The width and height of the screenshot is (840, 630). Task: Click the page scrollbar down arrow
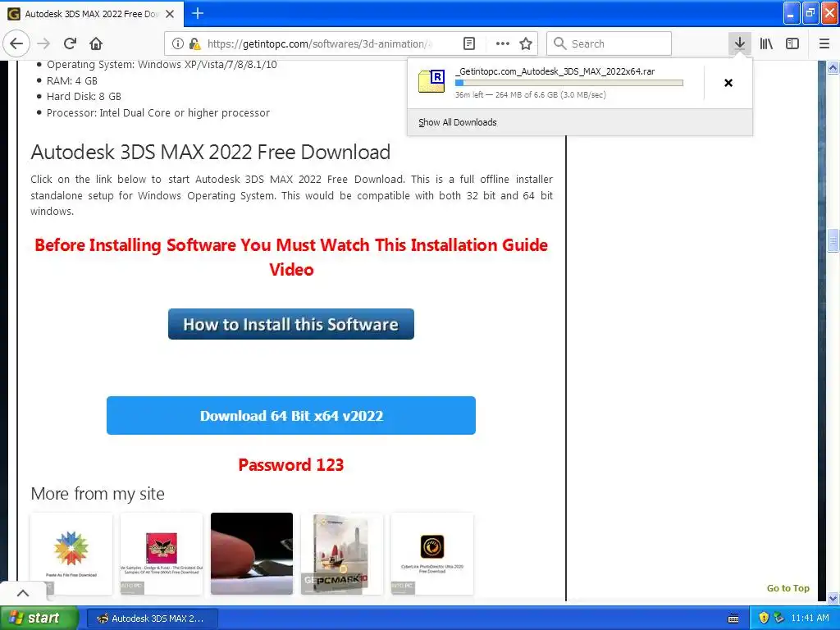tap(833, 598)
